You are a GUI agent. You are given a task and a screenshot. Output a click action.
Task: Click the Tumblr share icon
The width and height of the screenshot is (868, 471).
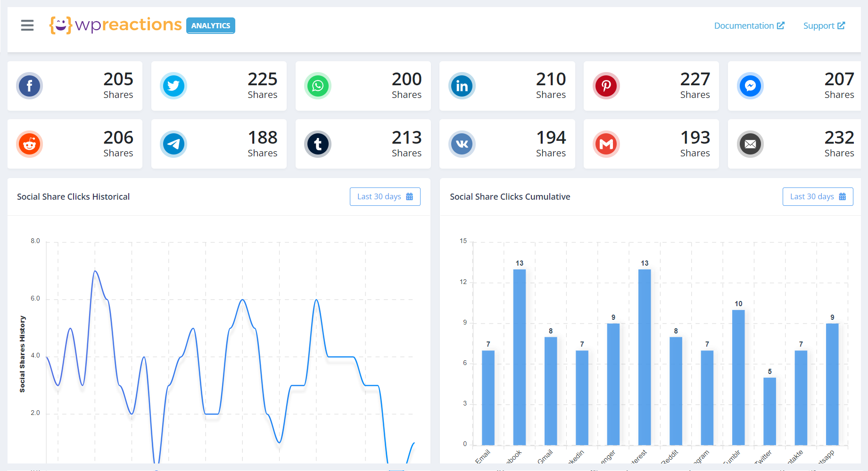[x=318, y=144]
